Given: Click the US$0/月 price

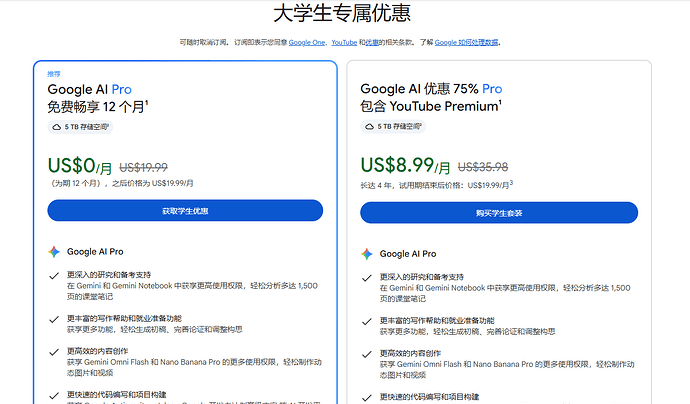Looking at the screenshot, I should (x=80, y=166).
